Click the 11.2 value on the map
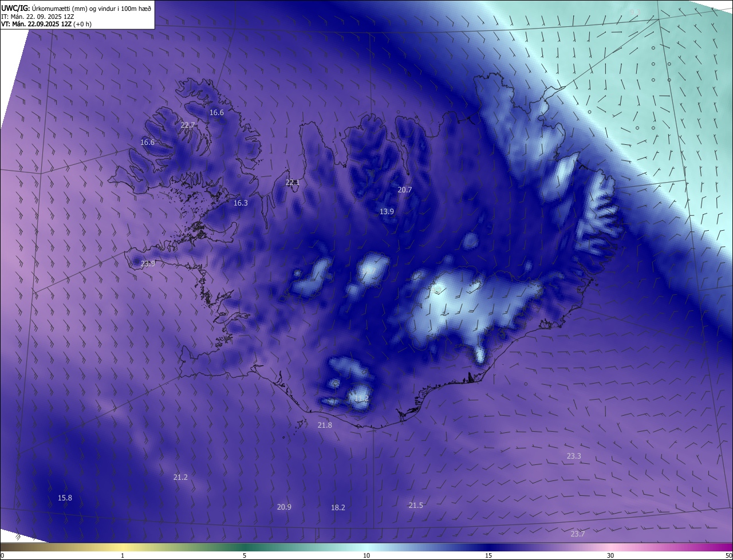The width and height of the screenshot is (733, 560). (x=361, y=398)
